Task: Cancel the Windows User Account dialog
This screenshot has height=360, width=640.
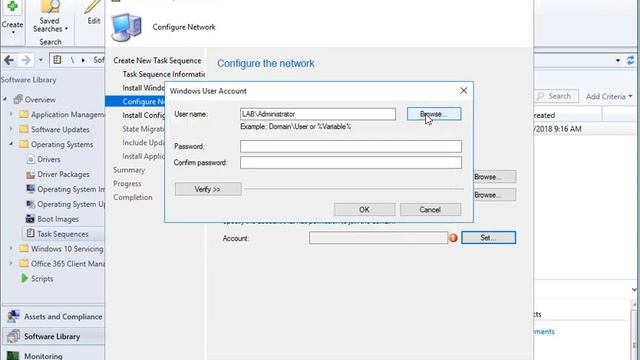Action: point(430,210)
